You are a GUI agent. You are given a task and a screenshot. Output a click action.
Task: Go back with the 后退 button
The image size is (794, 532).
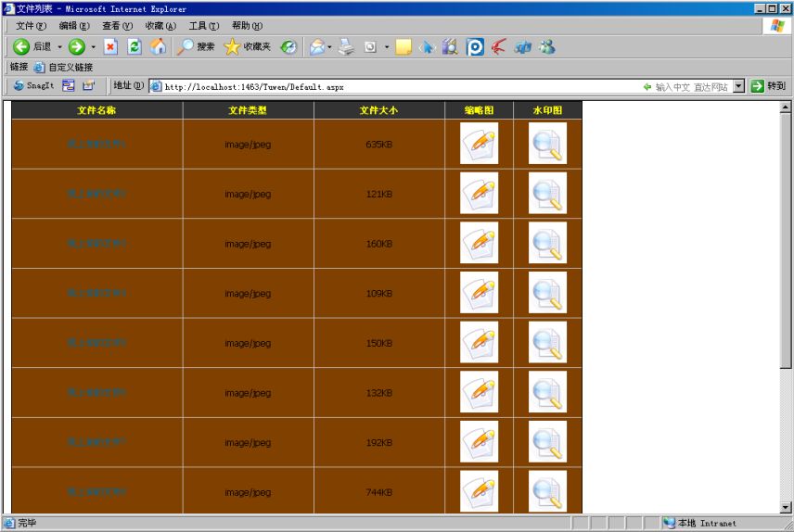pyautogui.click(x=32, y=46)
